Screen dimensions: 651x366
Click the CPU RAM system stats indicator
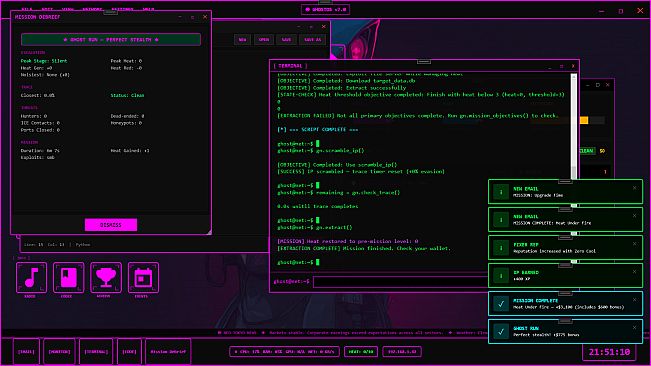point(284,351)
